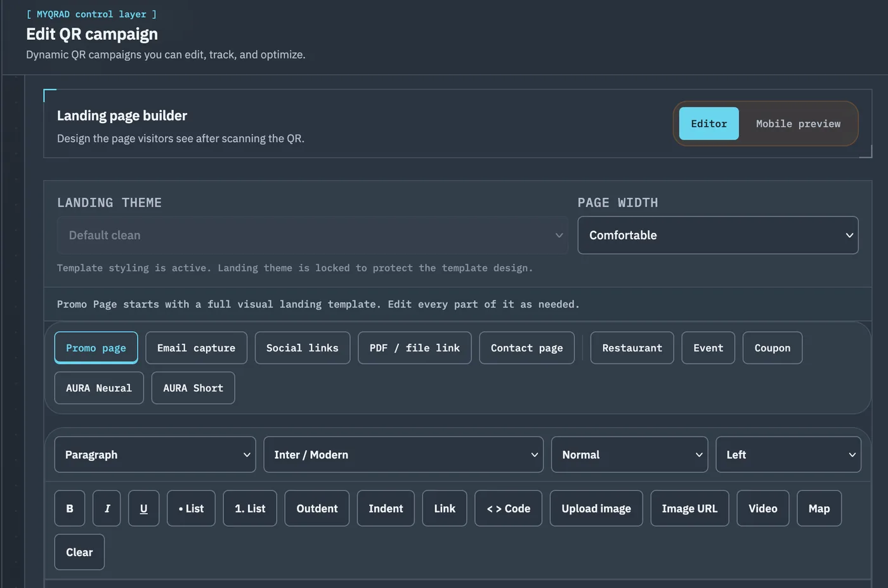Click the MYQRAD control layer label
The width and height of the screenshot is (888, 588).
click(x=91, y=14)
